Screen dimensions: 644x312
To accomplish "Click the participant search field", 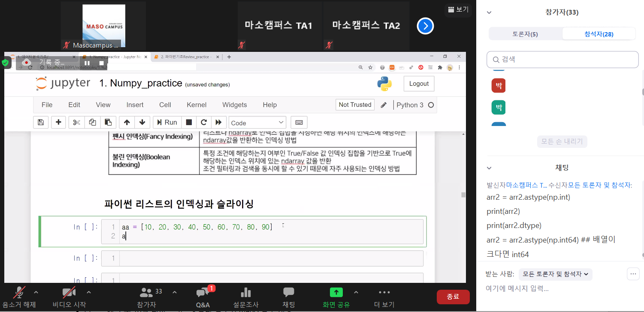I will click(x=562, y=60).
